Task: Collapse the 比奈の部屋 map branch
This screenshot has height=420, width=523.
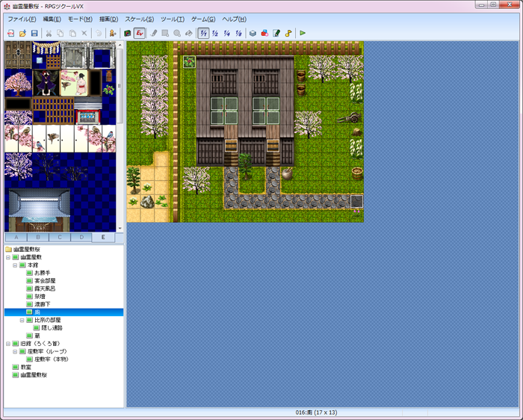Action: tap(22, 320)
